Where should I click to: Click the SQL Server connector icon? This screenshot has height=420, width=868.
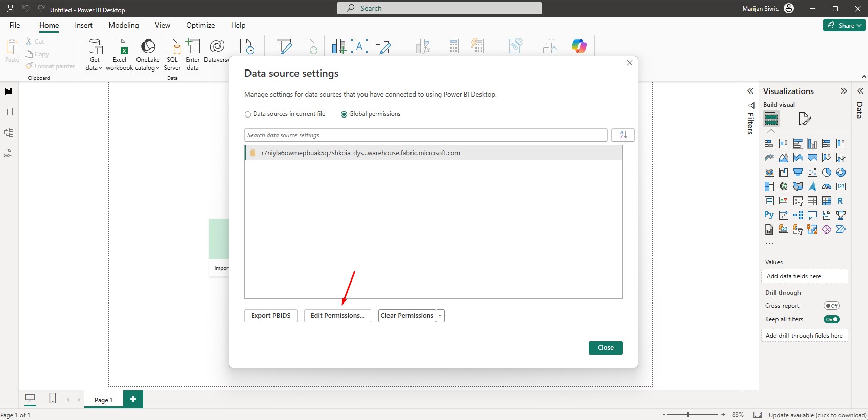click(x=172, y=55)
